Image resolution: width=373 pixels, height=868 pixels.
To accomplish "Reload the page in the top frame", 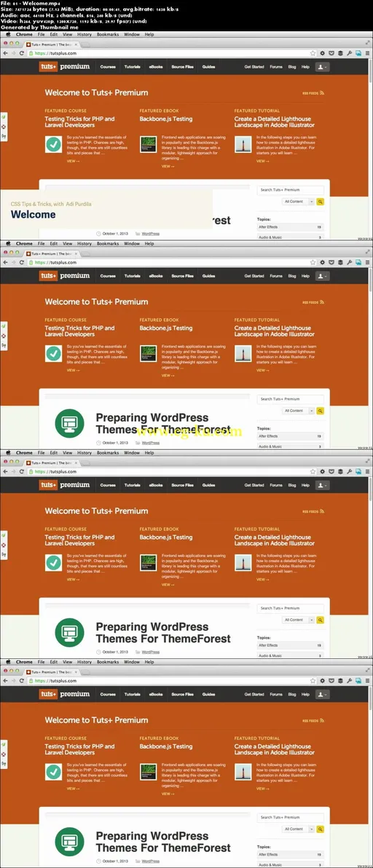I will click(x=22, y=53).
